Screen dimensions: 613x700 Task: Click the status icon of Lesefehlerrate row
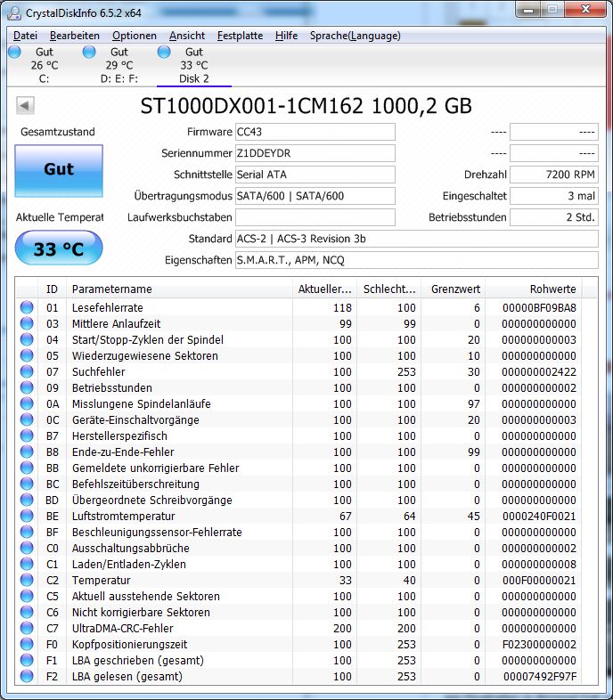pos(27,307)
